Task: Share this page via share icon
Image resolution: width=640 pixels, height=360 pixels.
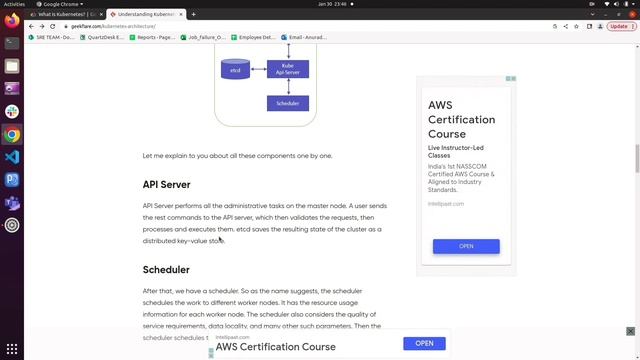Action: [566, 26]
